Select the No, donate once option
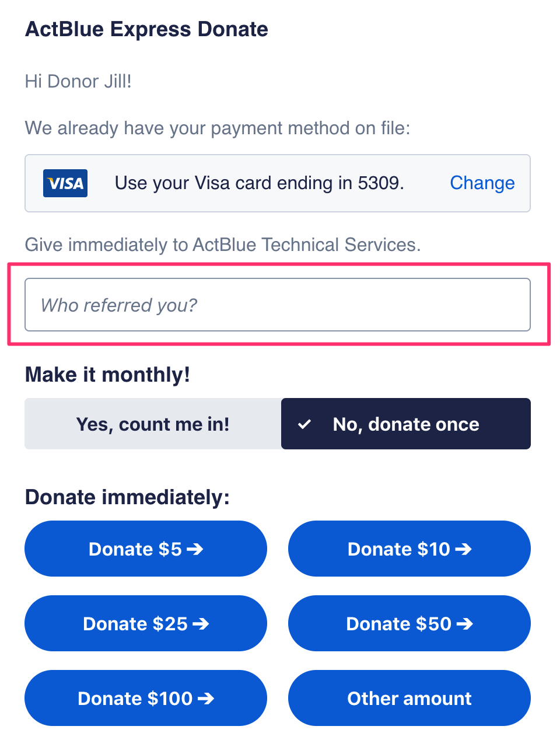The image size is (560, 747). [x=406, y=424]
